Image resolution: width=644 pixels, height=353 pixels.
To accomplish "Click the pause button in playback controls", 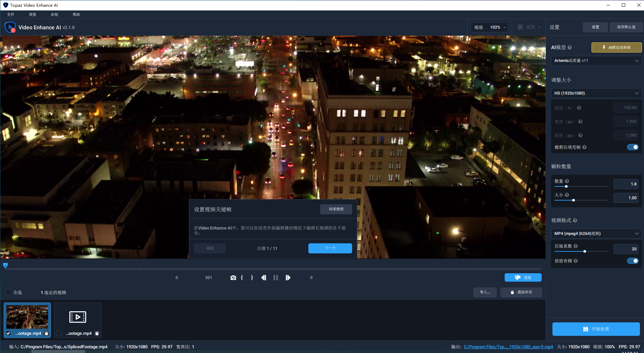I will click(276, 278).
